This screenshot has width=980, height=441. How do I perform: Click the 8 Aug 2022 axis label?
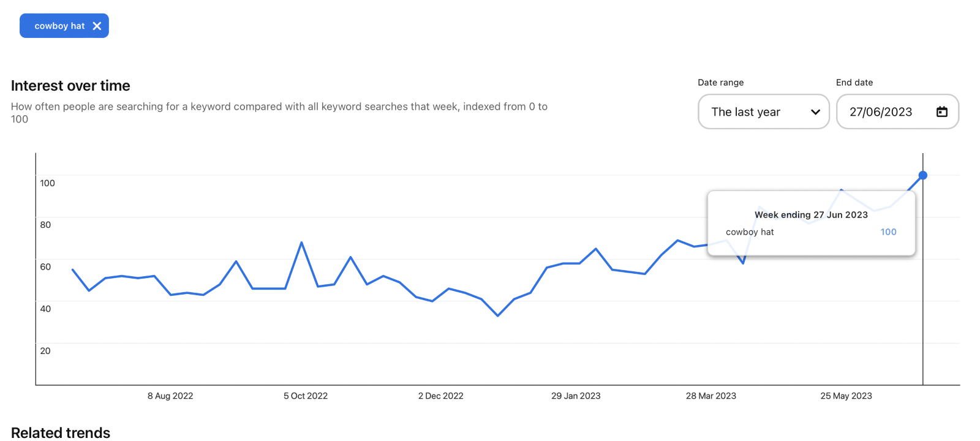pyautogui.click(x=170, y=396)
